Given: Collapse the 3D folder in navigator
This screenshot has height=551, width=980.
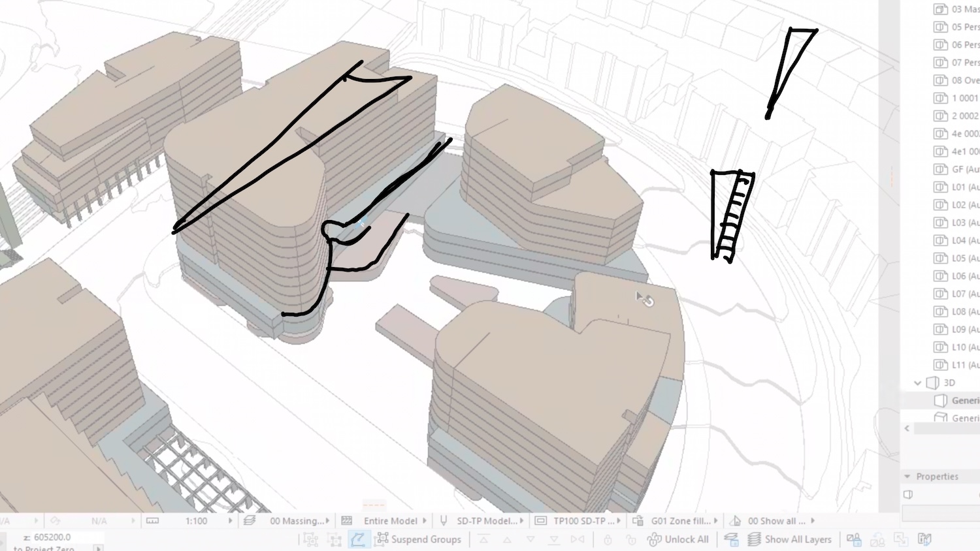Looking at the screenshot, I should click(x=918, y=383).
